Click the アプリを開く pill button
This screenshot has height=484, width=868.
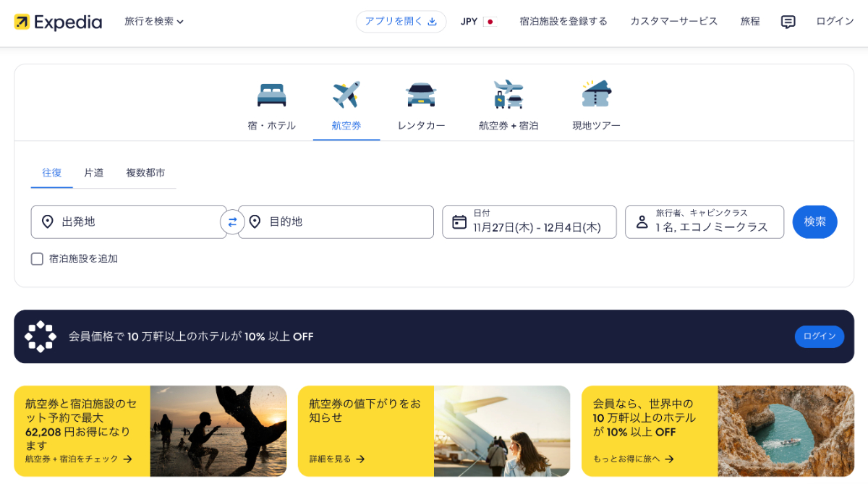point(401,21)
